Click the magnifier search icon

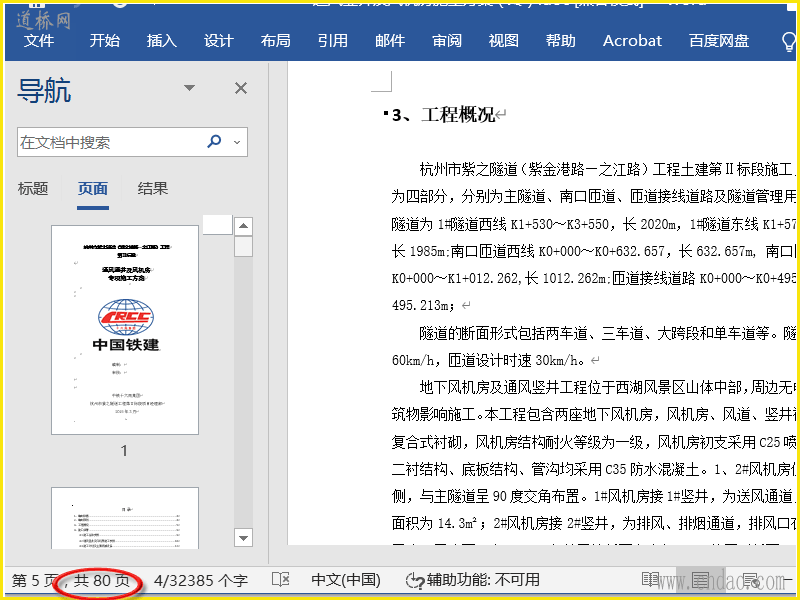point(214,141)
